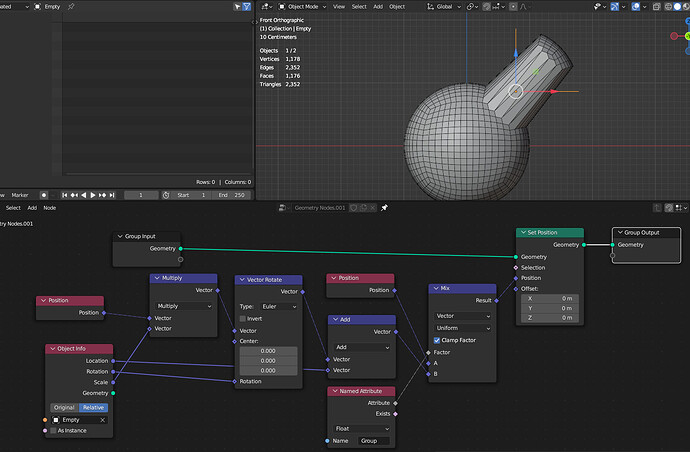Open Mix node Vector data type dropdown

coord(463,316)
